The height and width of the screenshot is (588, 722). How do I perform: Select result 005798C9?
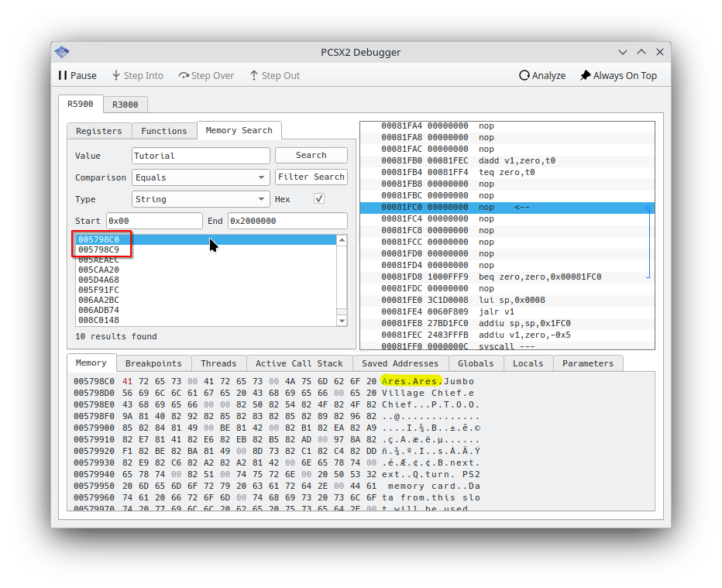coord(206,249)
